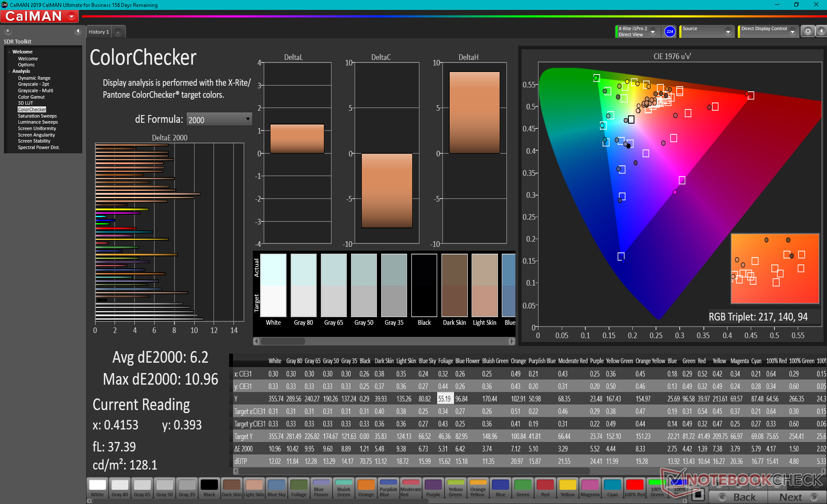Click the blue 224 meter indicator
This screenshot has width=827, height=504.
tap(669, 31)
